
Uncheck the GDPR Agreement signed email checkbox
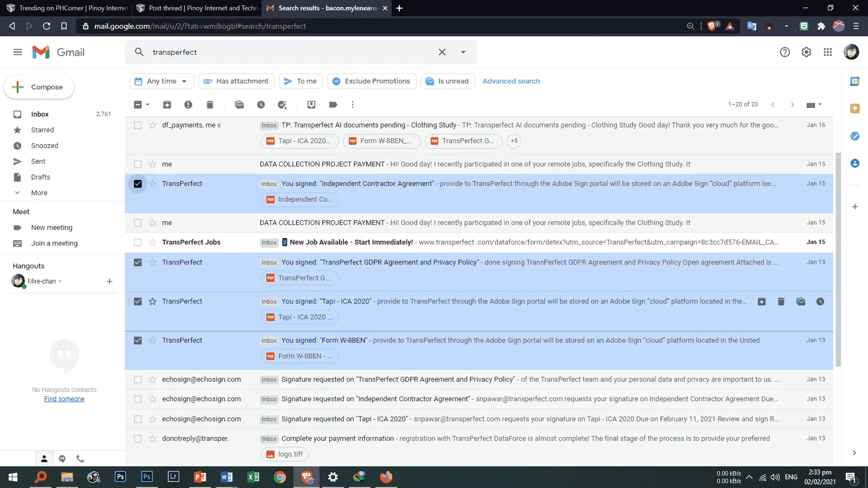(x=138, y=262)
